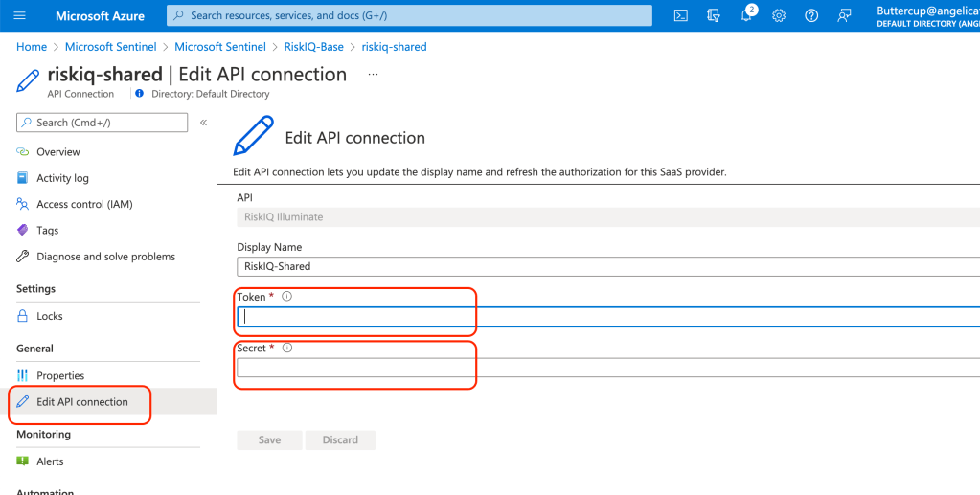Launch Cloud Shell from top bar

coord(680,16)
